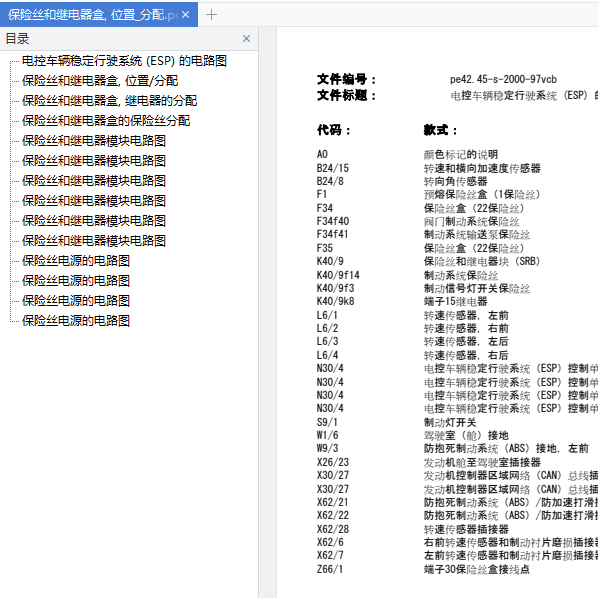Image resolution: width=598 pixels, height=598 pixels.
Task: Click the 文件编号 label
Action: tap(346, 79)
